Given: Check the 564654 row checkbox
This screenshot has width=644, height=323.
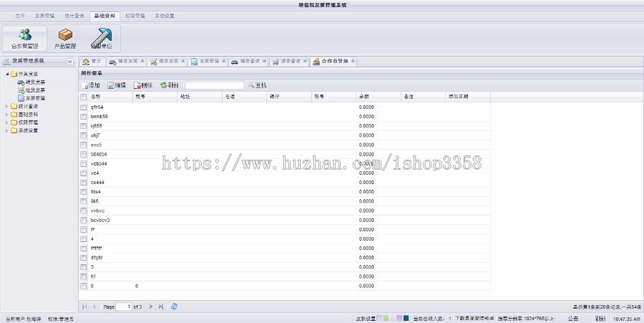Looking at the screenshot, I should click(x=84, y=155).
